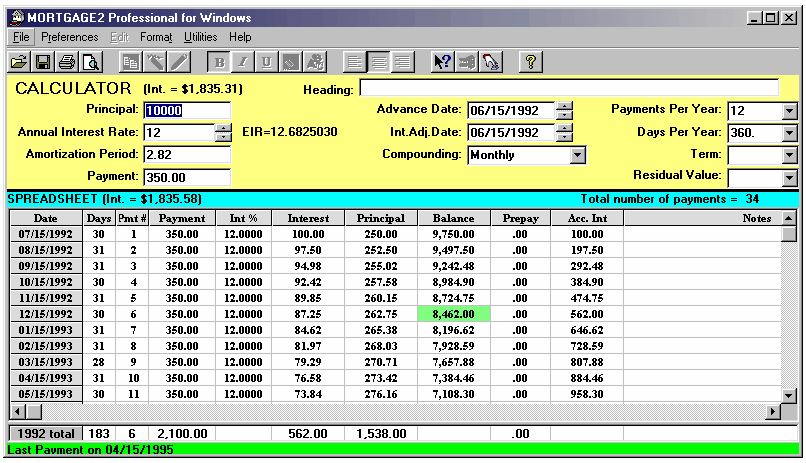The height and width of the screenshot is (463, 806).
Task: Click the context help arrow icon
Action: [442, 62]
